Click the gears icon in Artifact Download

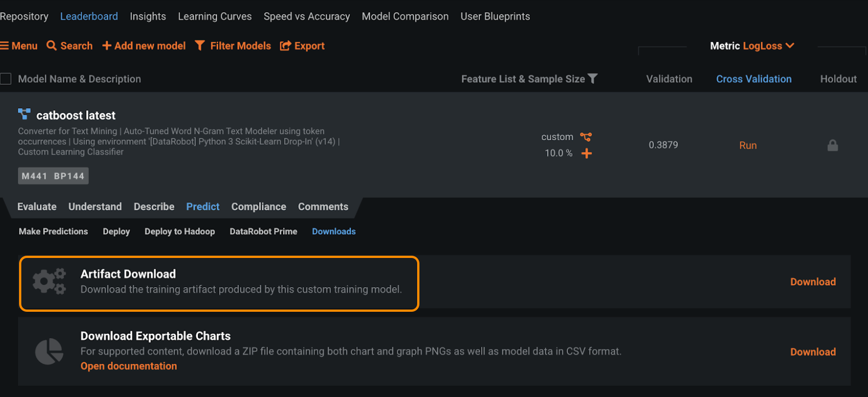point(49,281)
